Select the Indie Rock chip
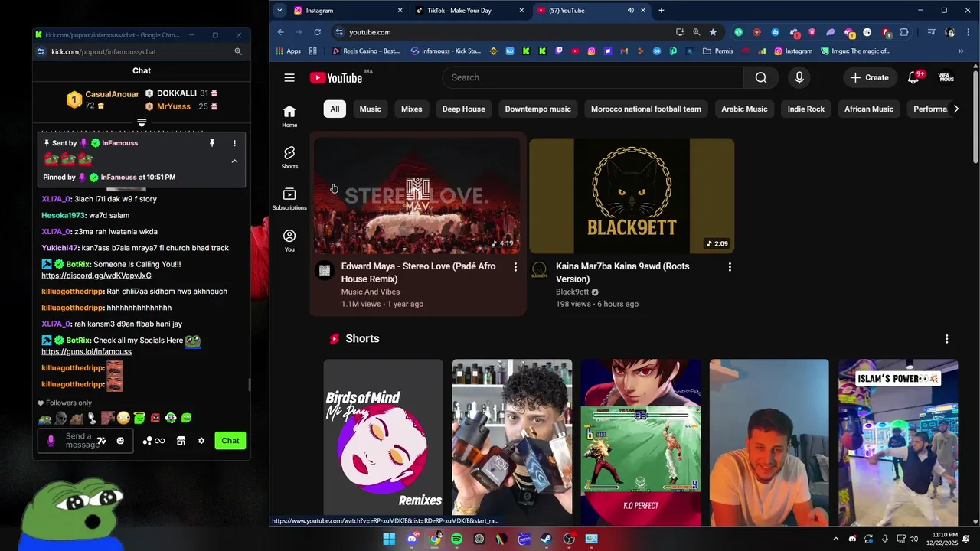 [x=806, y=109]
